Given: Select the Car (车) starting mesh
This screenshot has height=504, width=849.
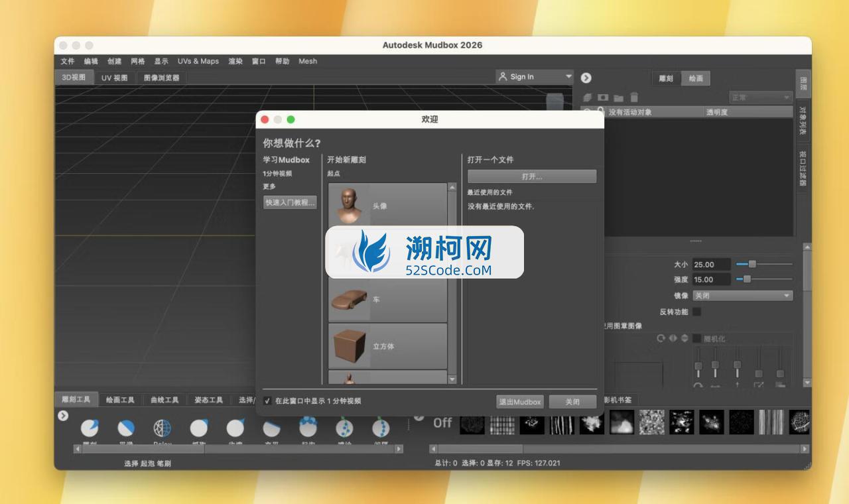Looking at the screenshot, I should pos(388,300).
